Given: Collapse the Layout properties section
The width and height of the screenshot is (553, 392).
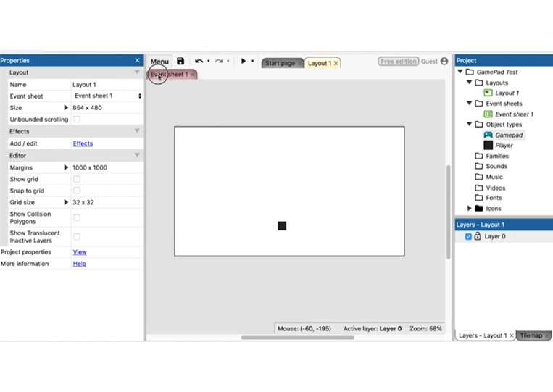Looking at the screenshot, I should (x=137, y=72).
